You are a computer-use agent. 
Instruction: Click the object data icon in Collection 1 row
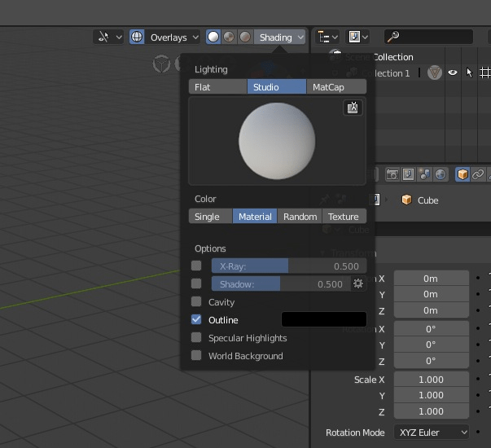click(x=435, y=72)
